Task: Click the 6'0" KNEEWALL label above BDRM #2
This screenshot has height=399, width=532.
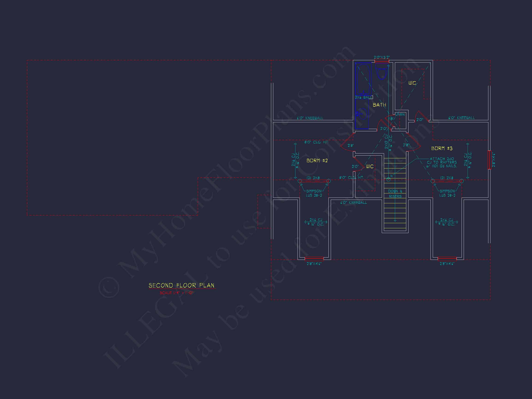Action: [310, 118]
